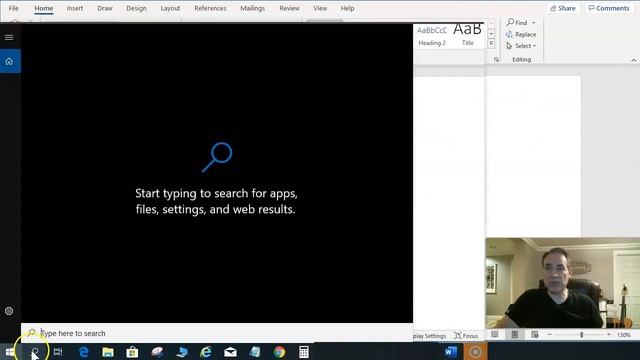Click the zoom in plus button
640x360 pixels.
coord(609,335)
